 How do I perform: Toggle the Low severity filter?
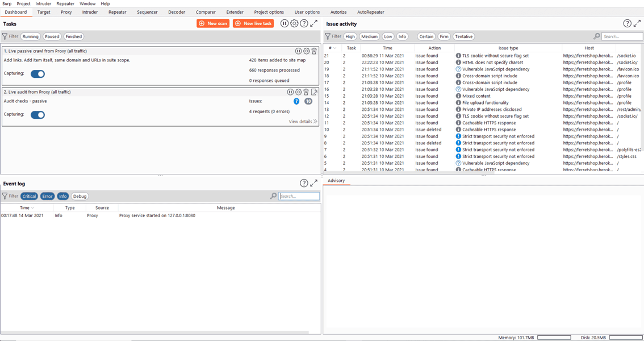388,36
